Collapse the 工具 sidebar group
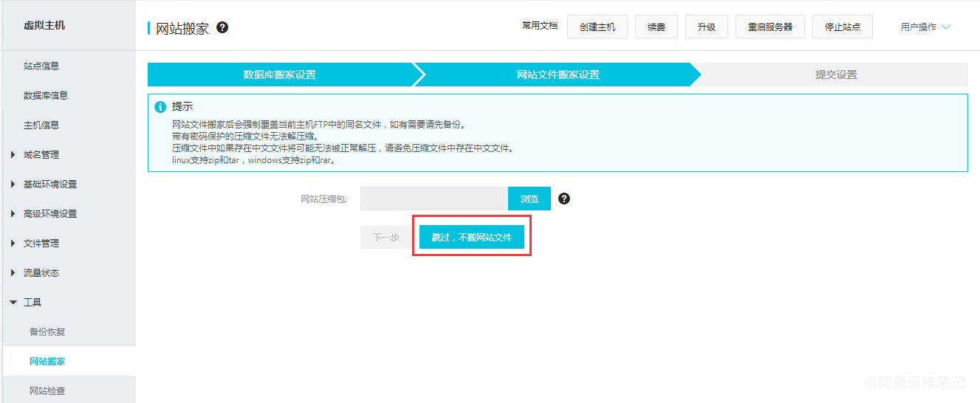The width and height of the screenshot is (980, 403). coord(32,303)
